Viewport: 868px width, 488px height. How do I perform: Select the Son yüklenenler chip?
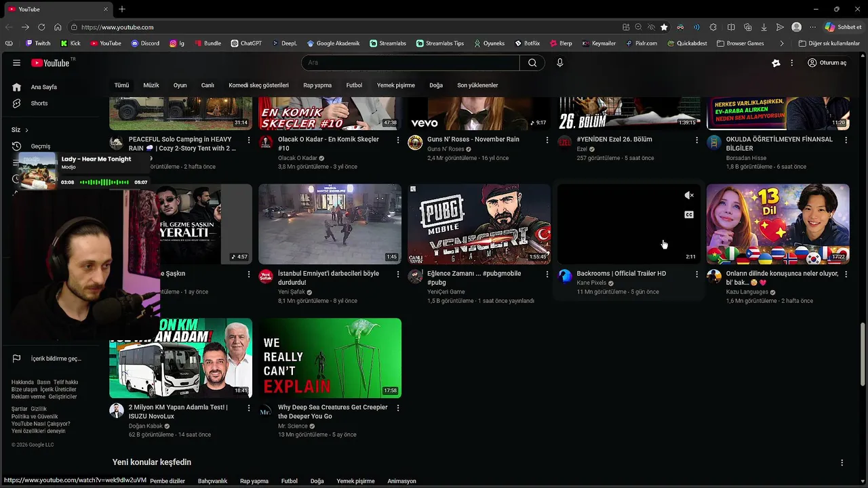pos(477,85)
